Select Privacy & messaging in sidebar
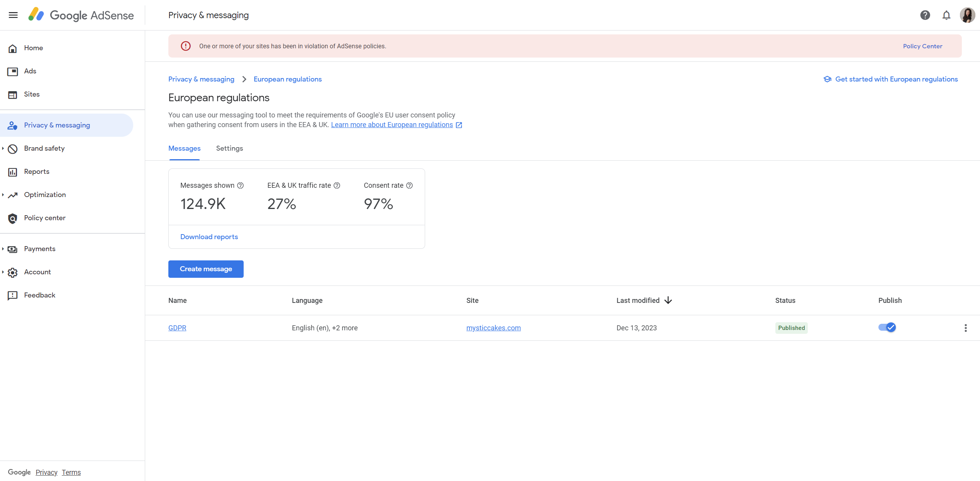This screenshot has width=980, height=481. (66, 125)
